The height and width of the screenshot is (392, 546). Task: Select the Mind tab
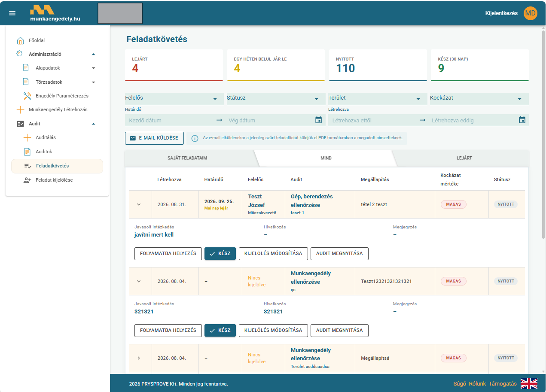pos(326,158)
